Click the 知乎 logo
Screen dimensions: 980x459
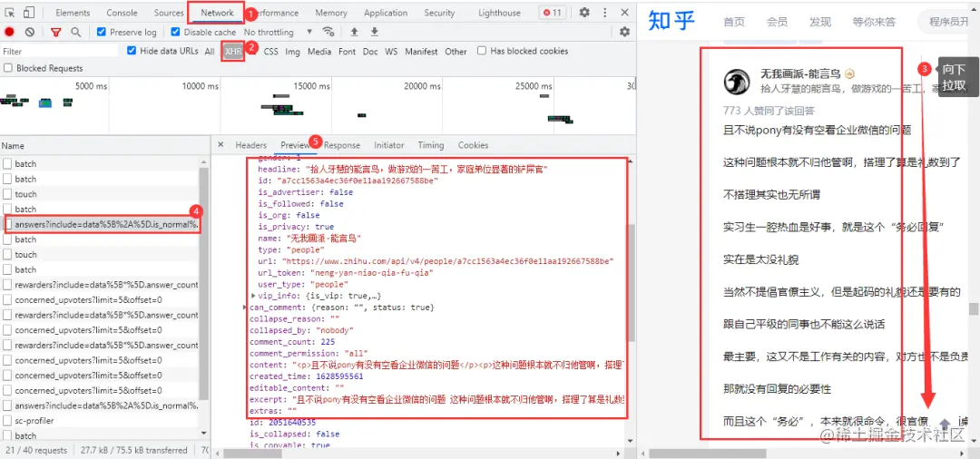[671, 21]
